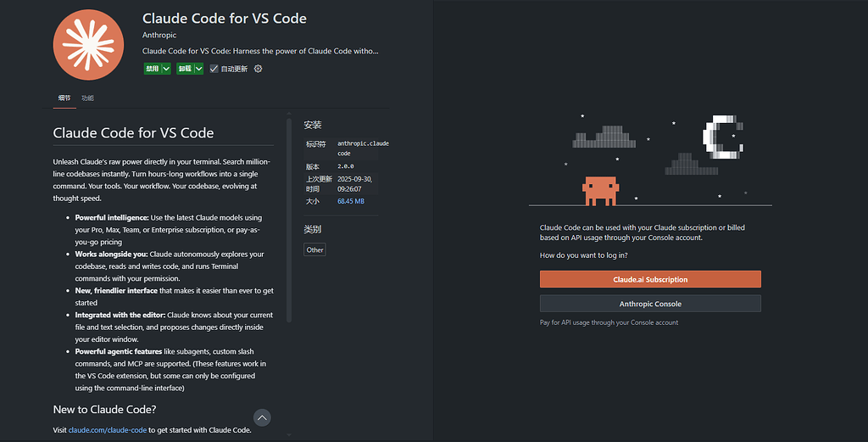Click the scroll-to-top chevron button
This screenshot has height=442, width=868.
click(262, 417)
